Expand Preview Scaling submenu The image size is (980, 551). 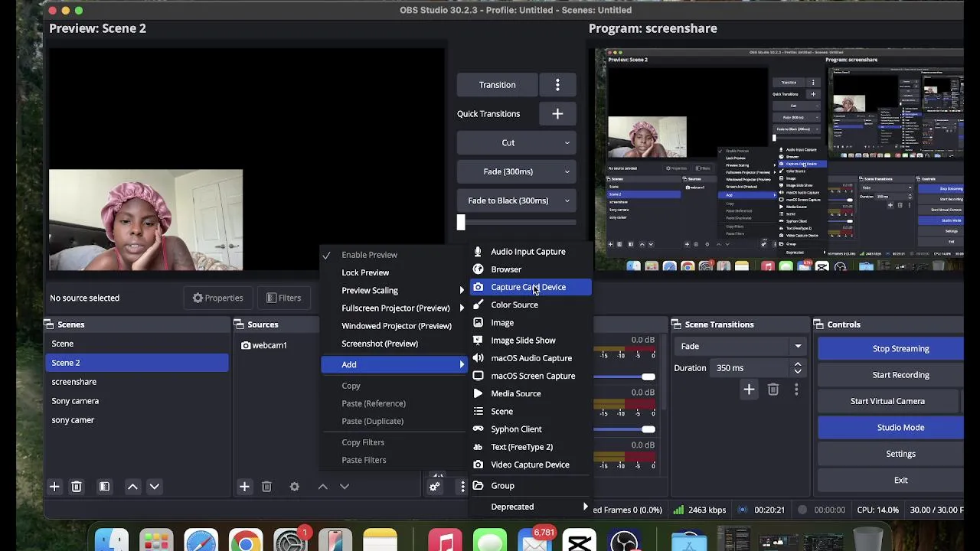pyautogui.click(x=395, y=291)
